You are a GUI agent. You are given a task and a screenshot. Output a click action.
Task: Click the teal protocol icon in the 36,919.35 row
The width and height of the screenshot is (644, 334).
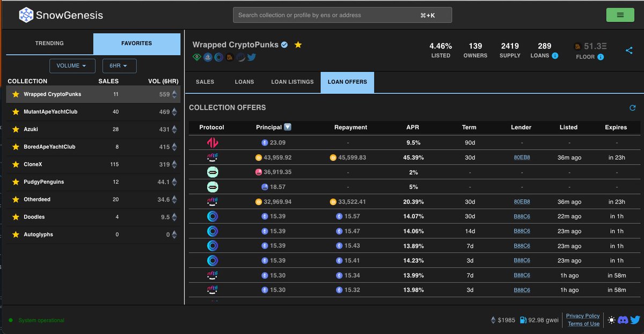212,172
